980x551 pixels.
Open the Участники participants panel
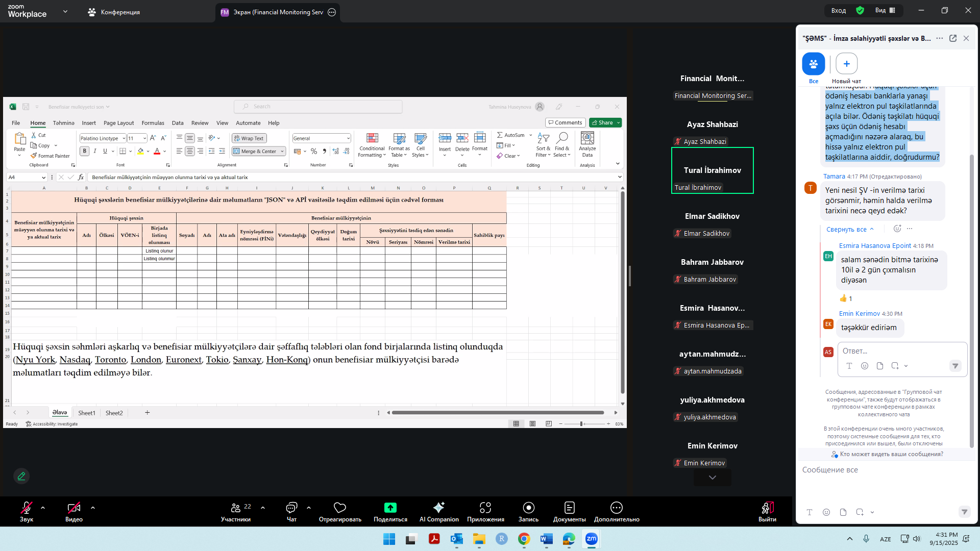click(235, 508)
